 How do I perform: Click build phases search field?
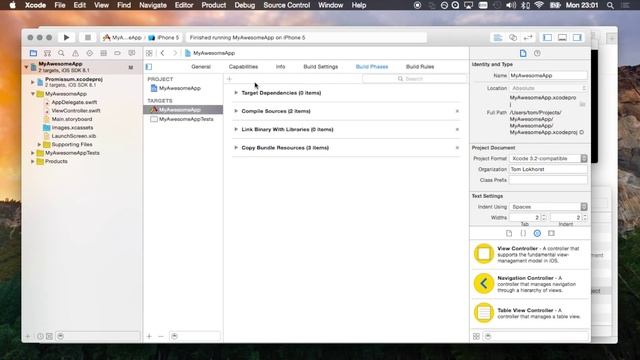(414, 78)
